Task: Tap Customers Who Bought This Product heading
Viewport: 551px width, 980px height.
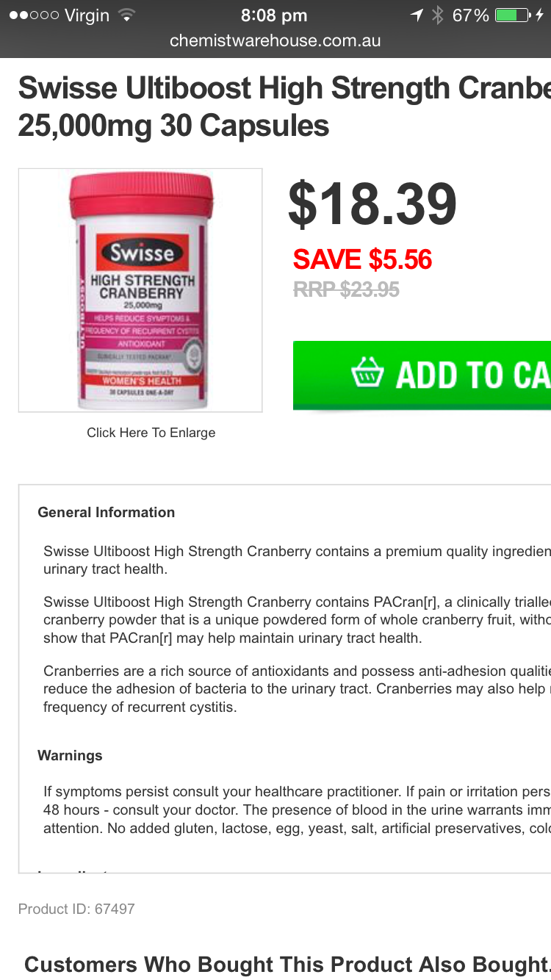Action: [287, 965]
